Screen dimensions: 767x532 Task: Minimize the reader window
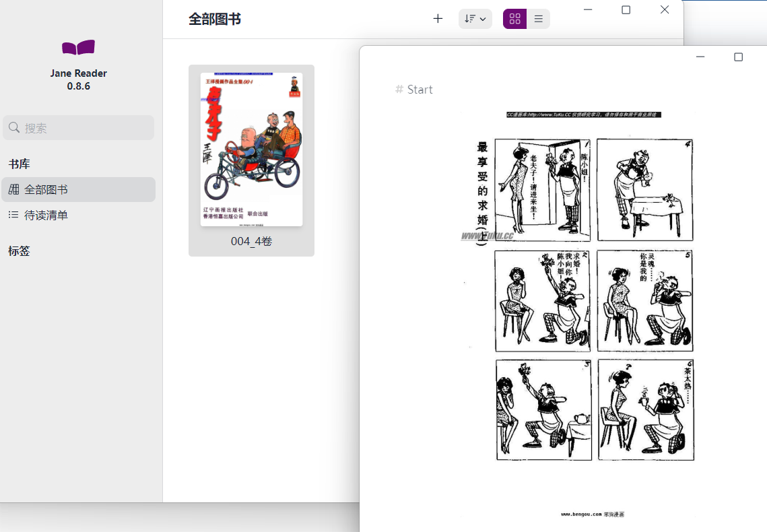[700, 57]
